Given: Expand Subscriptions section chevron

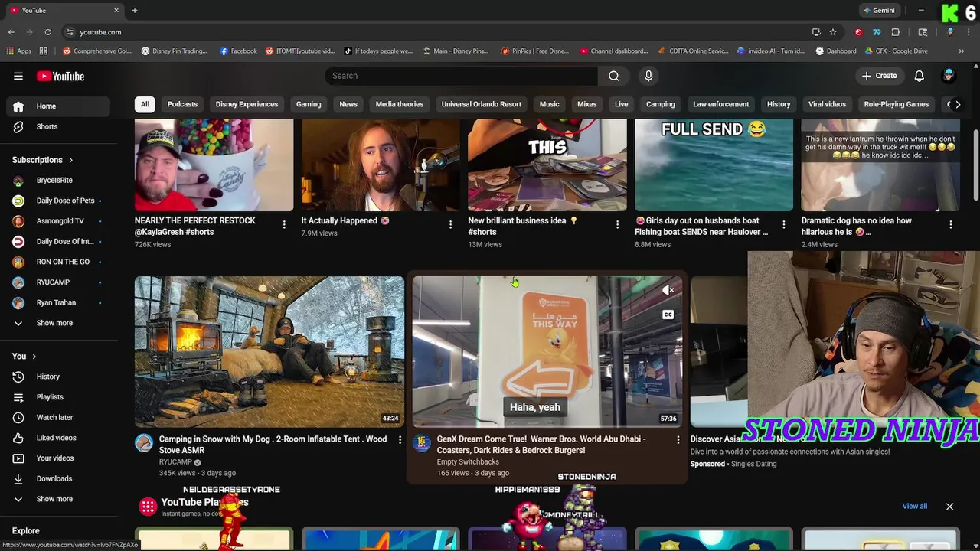Looking at the screenshot, I should click(x=70, y=160).
